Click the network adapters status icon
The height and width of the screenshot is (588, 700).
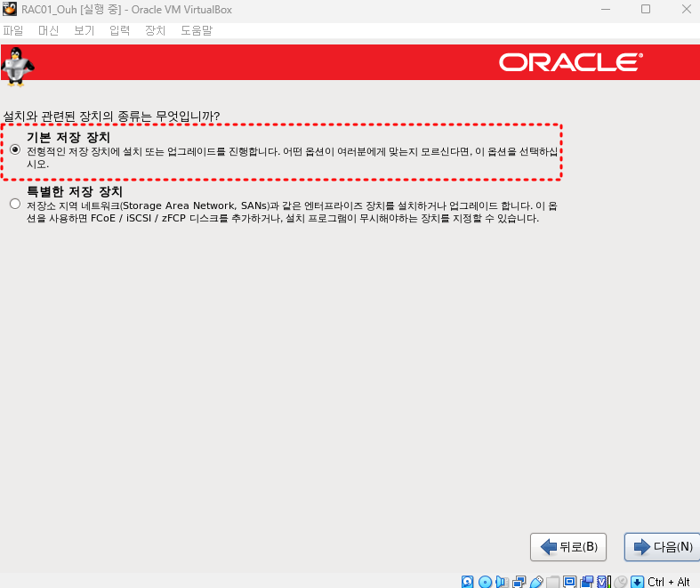click(x=519, y=582)
